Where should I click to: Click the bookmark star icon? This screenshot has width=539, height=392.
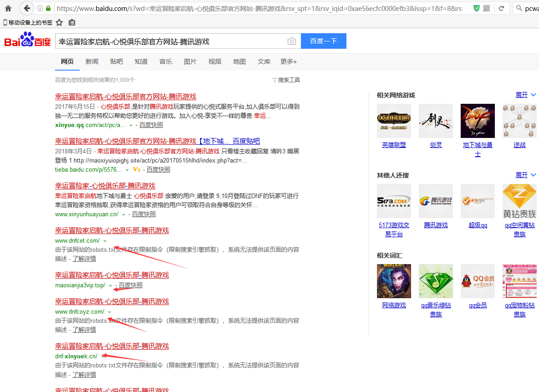(x=59, y=23)
